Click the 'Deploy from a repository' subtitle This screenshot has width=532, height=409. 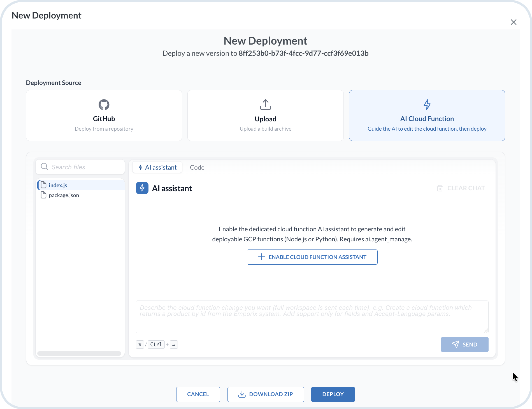(104, 129)
